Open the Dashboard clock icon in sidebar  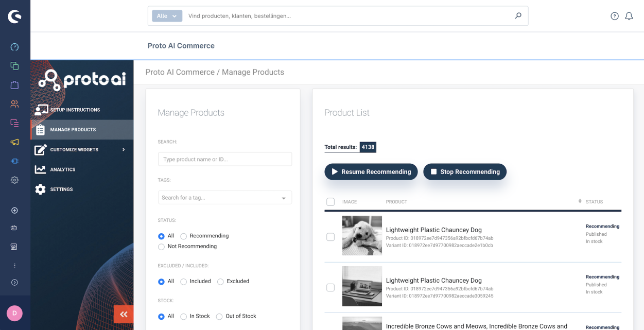pos(14,47)
